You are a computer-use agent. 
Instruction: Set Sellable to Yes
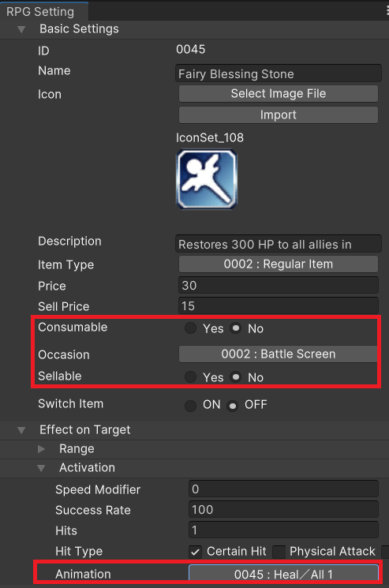pos(190,377)
